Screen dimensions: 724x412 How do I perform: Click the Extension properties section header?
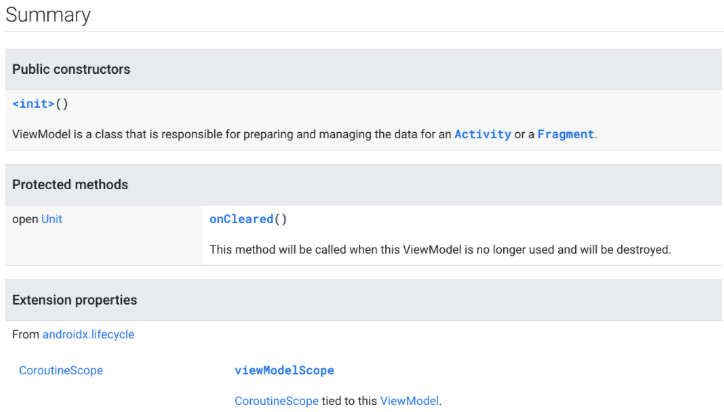pyautogui.click(x=75, y=300)
